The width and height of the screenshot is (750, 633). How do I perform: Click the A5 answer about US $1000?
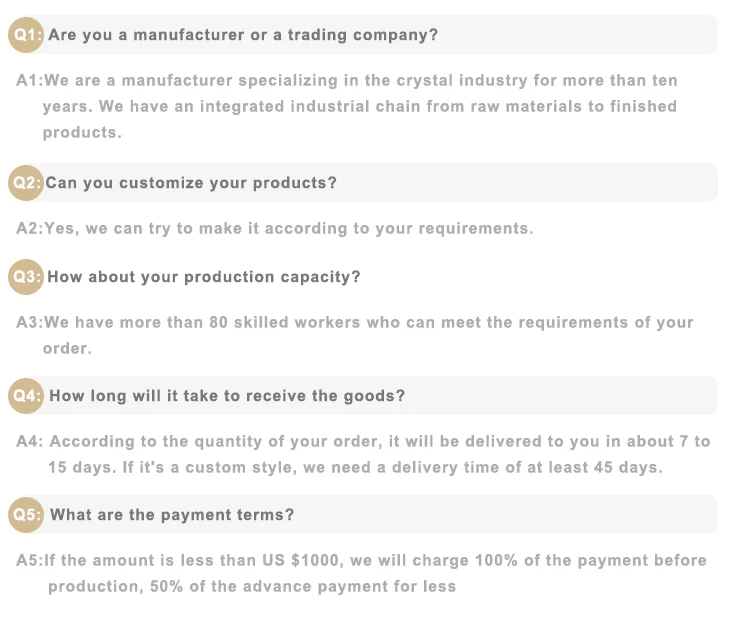[x=361, y=574]
